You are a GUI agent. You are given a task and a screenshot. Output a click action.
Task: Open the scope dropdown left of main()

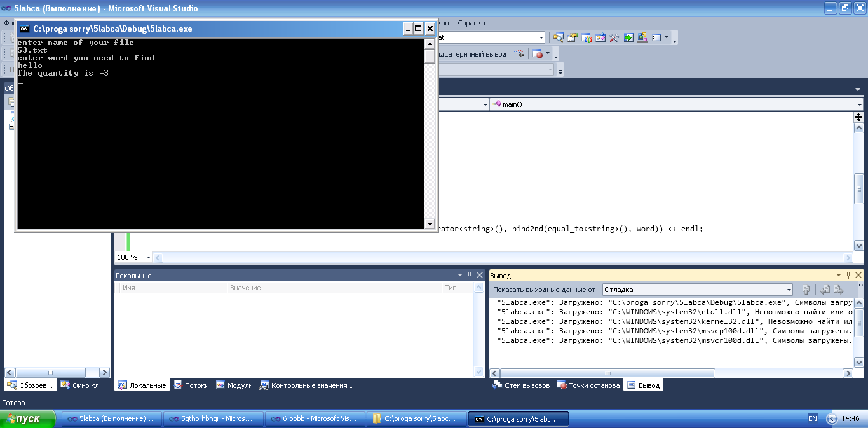[x=485, y=104]
